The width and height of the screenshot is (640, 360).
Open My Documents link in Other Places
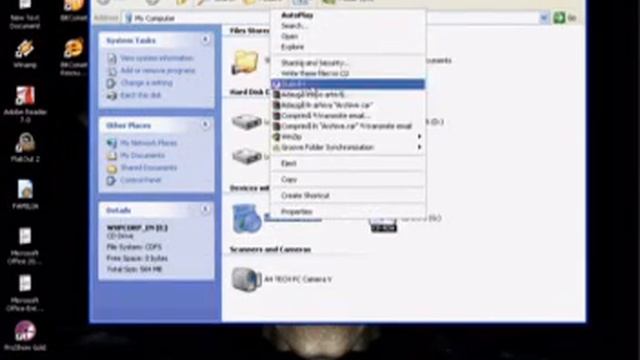[x=142, y=156]
